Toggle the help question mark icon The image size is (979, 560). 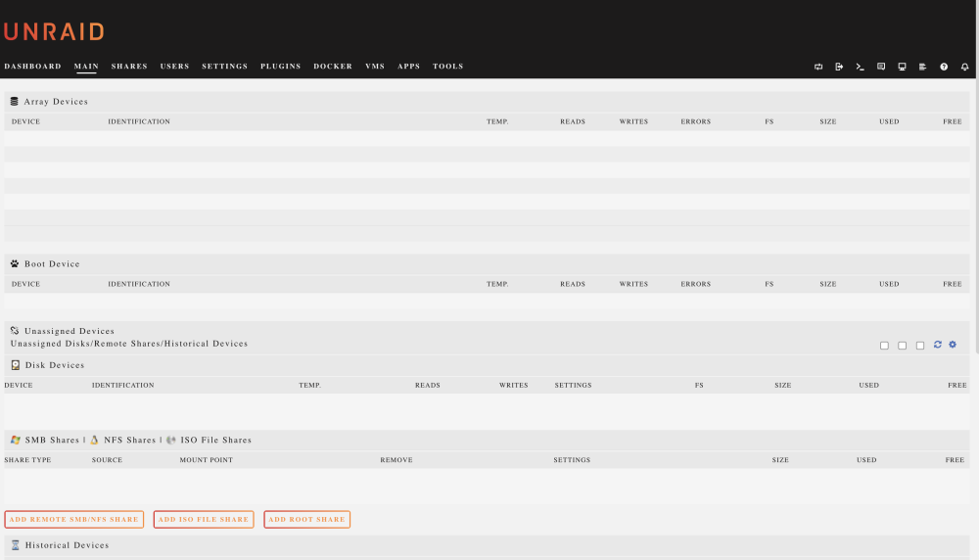click(944, 67)
